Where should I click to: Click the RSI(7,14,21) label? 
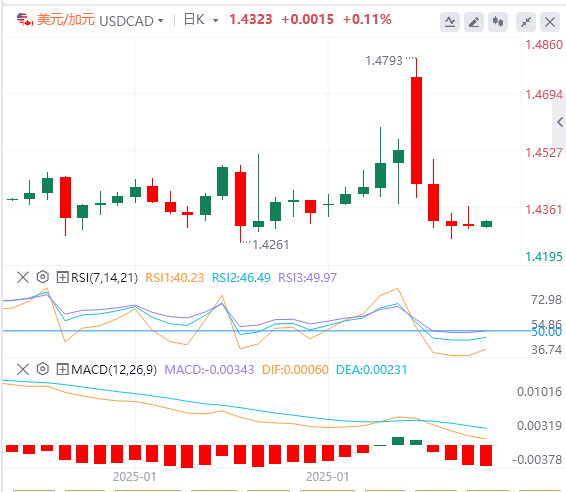[x=104, y=278]
